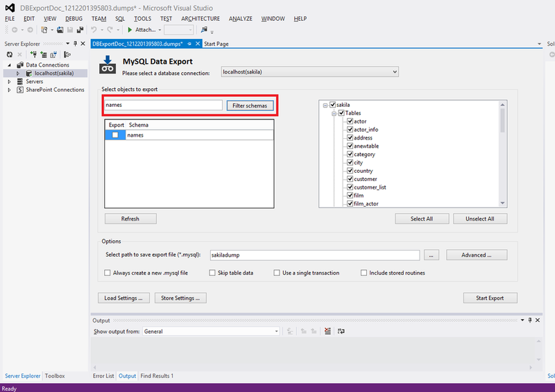Open the Show output from dropdown

tap(276, 332)
